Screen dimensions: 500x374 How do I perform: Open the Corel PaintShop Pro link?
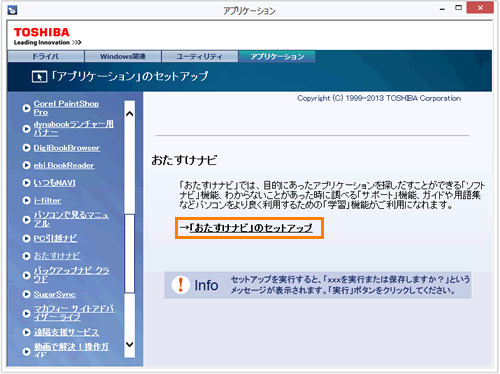66,108
